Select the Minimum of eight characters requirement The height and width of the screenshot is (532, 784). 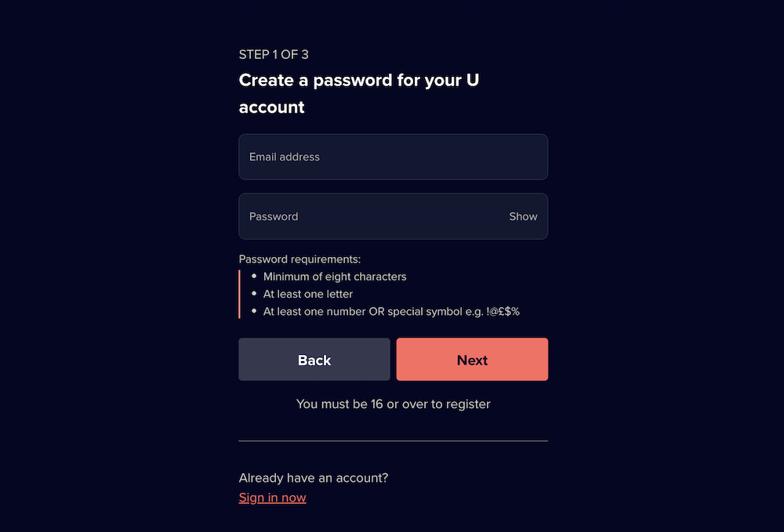coord(335,277)
